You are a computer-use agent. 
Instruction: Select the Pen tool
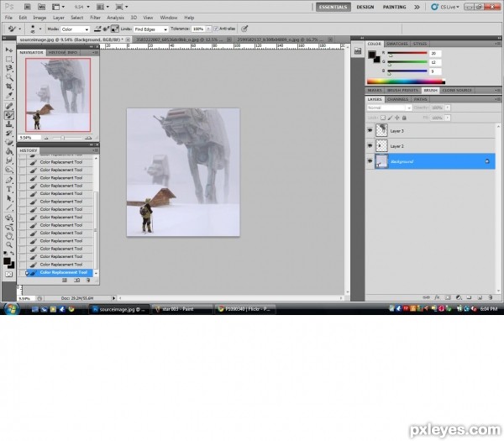9,180
